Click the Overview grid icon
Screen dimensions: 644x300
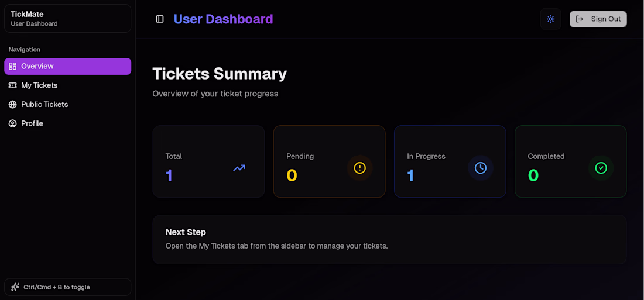coord(13,66)
